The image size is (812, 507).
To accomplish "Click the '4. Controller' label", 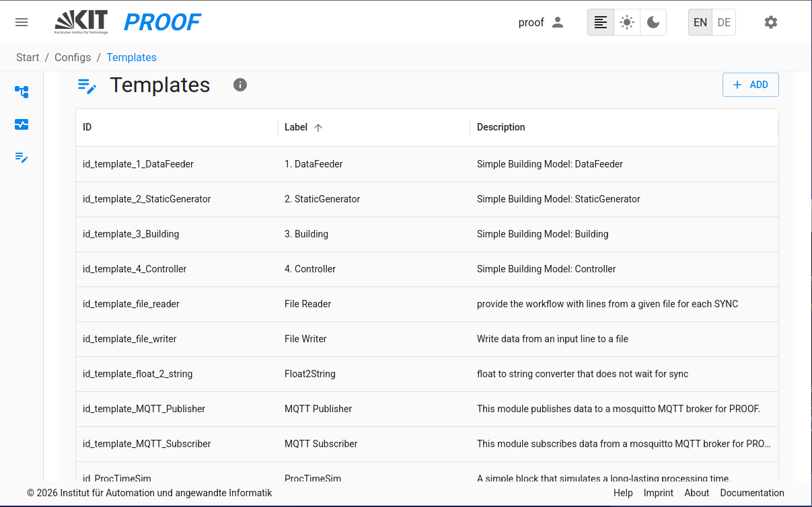I will point(310,269).
